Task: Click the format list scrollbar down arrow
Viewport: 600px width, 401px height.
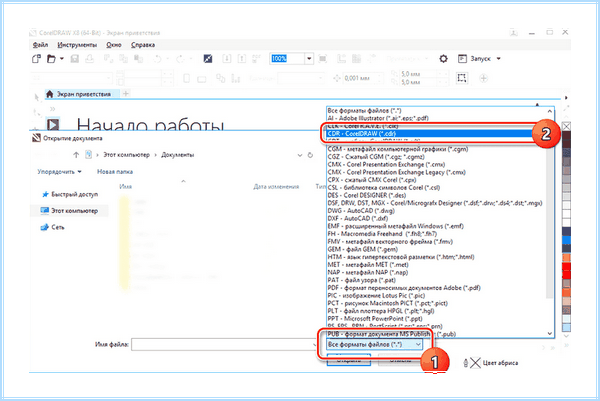Action: click(x=549, y=334)
